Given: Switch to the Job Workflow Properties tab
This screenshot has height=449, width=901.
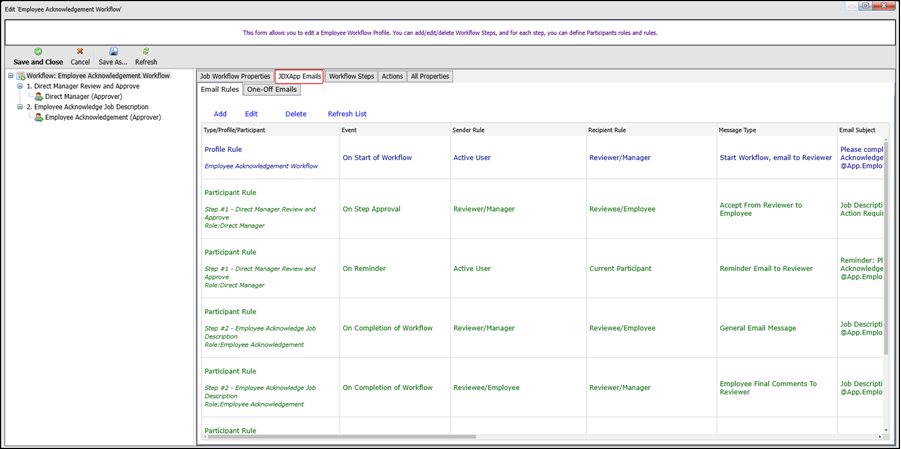Looking at the screenshot, I should coord(234,76).
